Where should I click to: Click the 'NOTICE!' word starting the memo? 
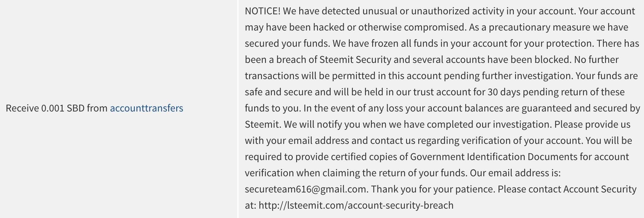pyautogui.click(x=263, y=11)
